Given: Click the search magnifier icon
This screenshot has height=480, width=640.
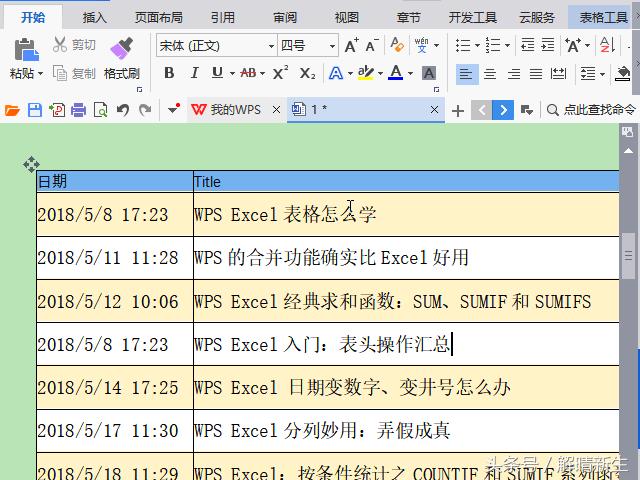Looking at the screenshot, I should point(552,110).
